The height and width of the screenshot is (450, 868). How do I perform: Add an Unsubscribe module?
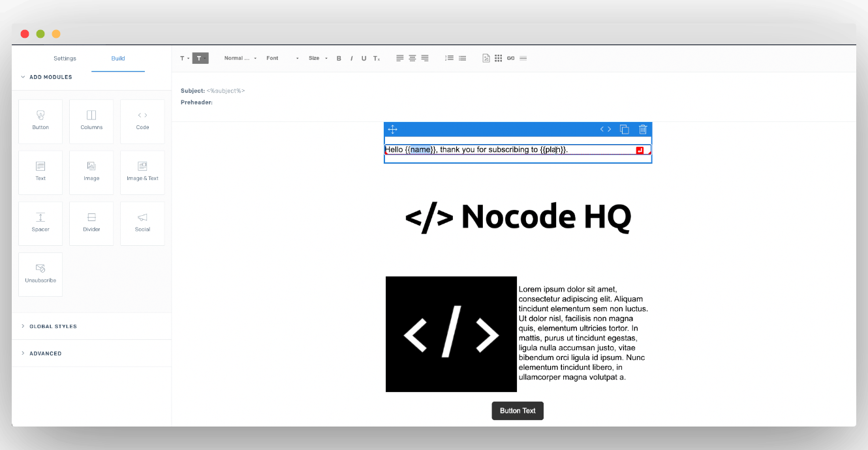click(40, 275)
